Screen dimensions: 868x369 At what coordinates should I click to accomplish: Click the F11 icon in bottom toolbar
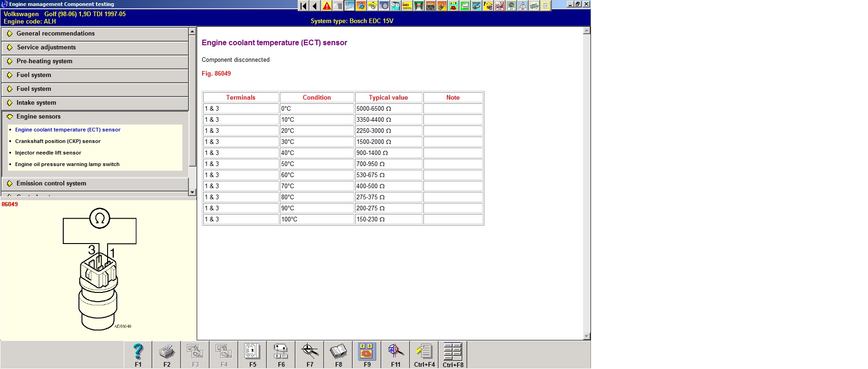[396, 353]
